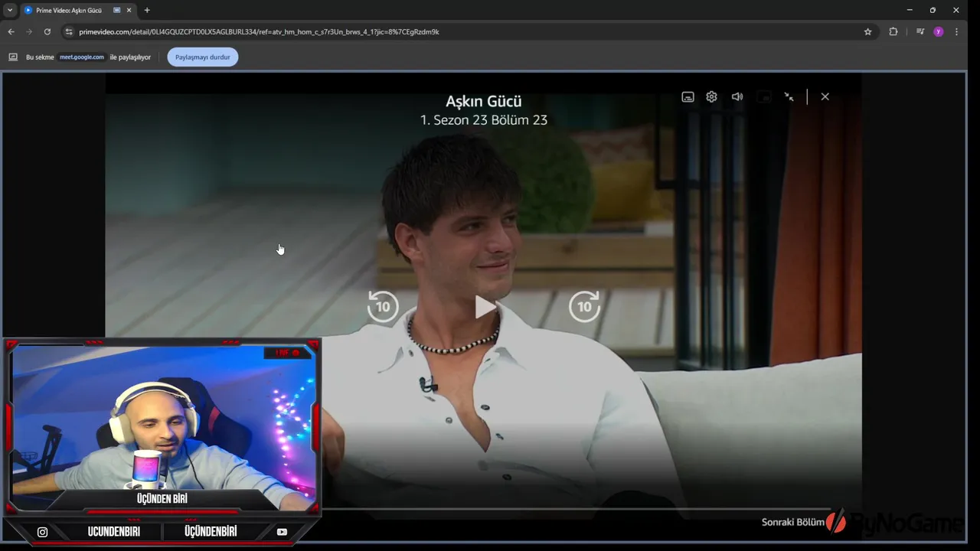This screenshot has width=980, height=551.
Task: View site information icon in address bar
Action: click(x=69, y=31)
